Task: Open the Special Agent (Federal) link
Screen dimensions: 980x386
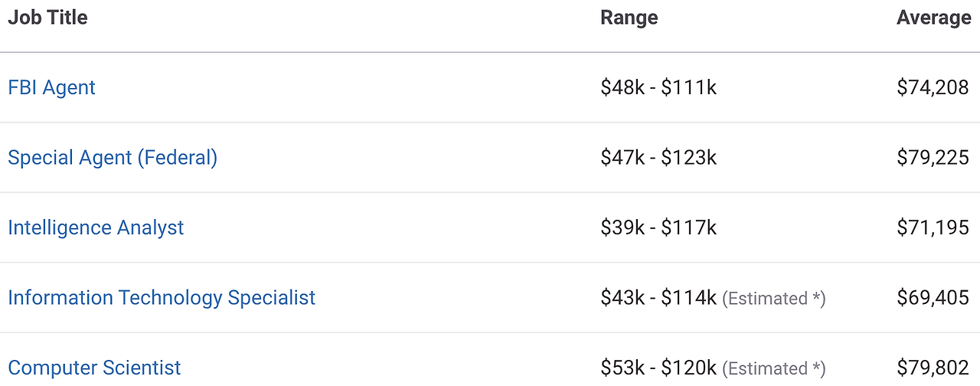Action: (113, 158)
